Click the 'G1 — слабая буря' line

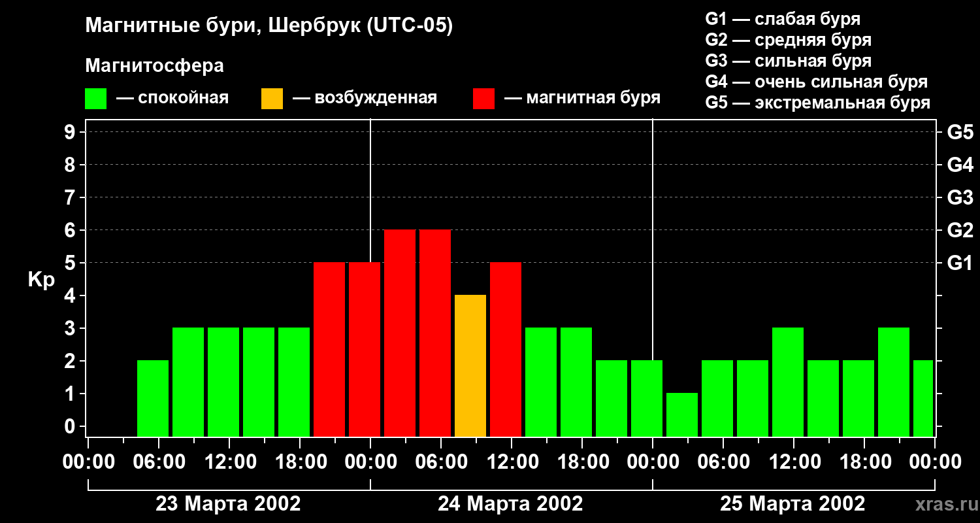tap(783, 19)
